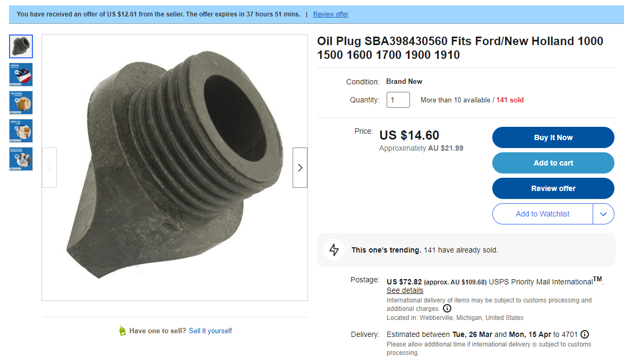The image size is (624, 364).
Task: Click the See details postage link
Action: (x=405, y=290)
